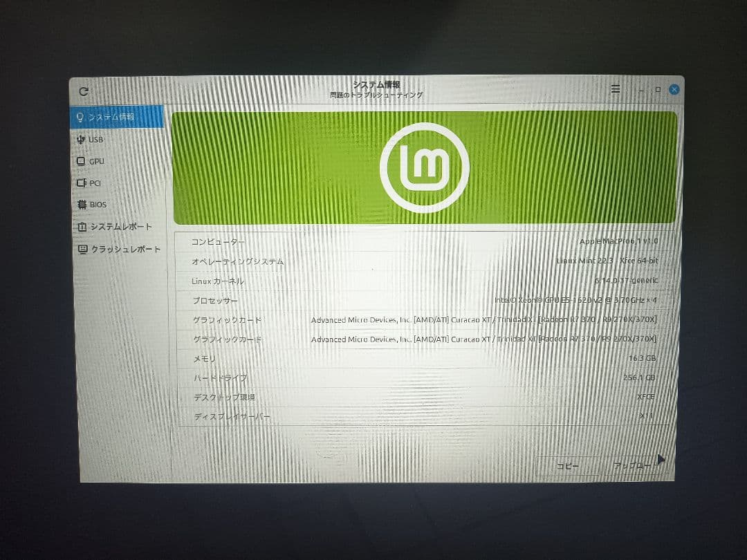The image size is (747, 560).
Task: Click the first グラフィックカード row value
Action: pyautogui.click(x=483, y=319)
